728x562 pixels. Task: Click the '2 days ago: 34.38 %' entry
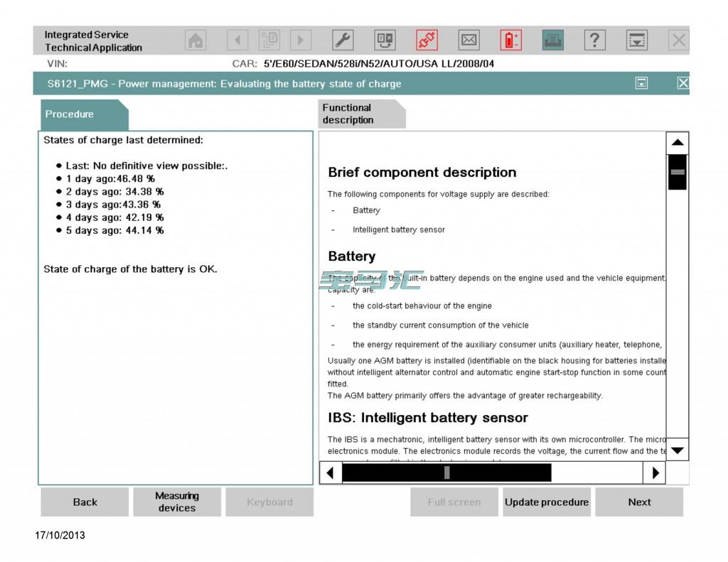(x=114, y=192)
